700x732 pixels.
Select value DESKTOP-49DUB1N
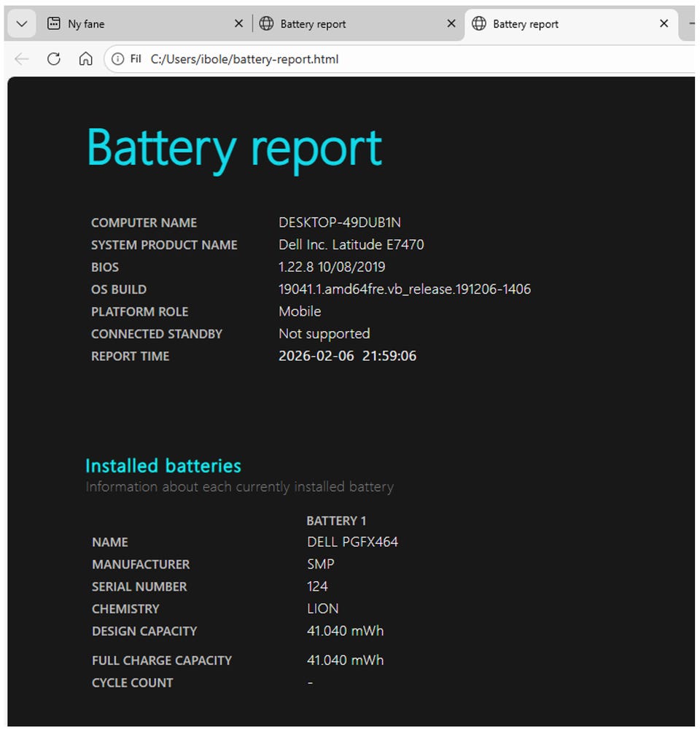point(340,222)
